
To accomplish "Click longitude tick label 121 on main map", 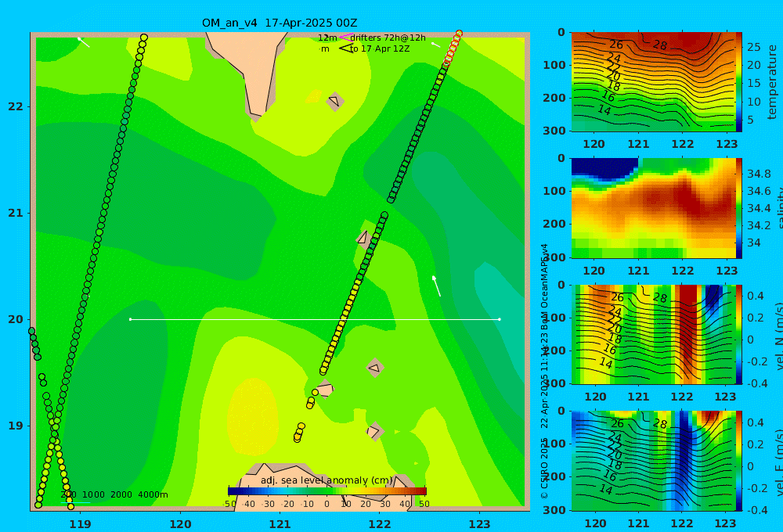I will [280, 524].
